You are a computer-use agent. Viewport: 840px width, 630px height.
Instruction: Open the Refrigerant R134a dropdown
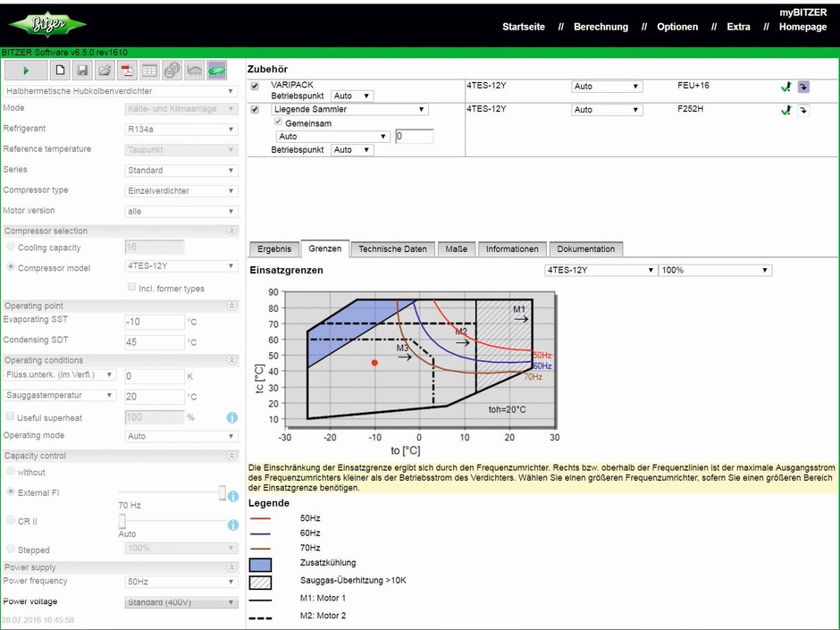[181, 129]
